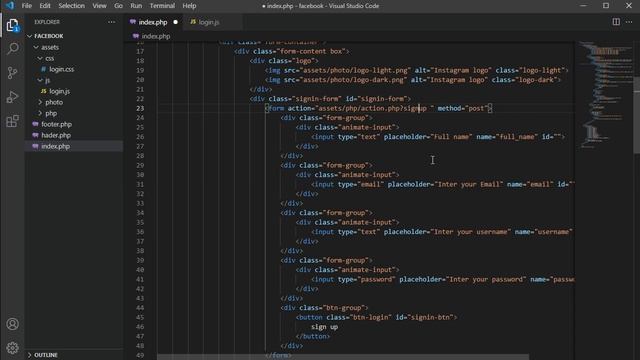Open login.css in the file tree
The width and height of the screenshot is (640, 360).
pyautogui.click(x=62, y=69)
